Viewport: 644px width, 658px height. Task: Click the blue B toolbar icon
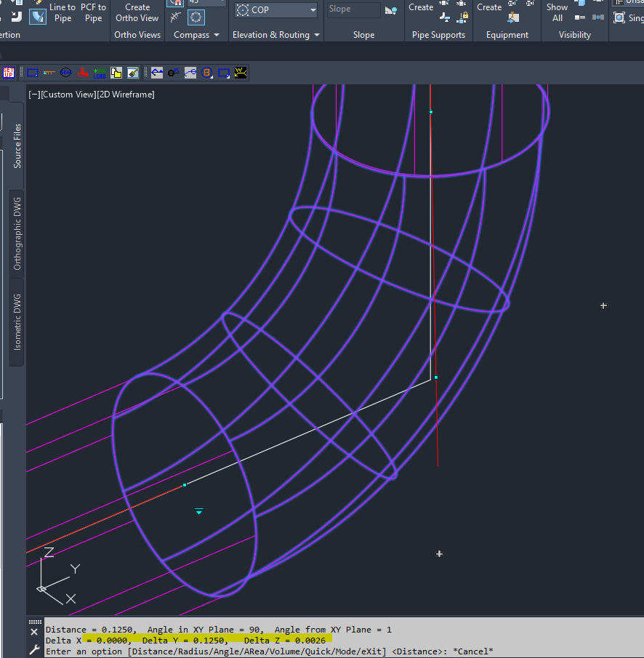point(207,72)
